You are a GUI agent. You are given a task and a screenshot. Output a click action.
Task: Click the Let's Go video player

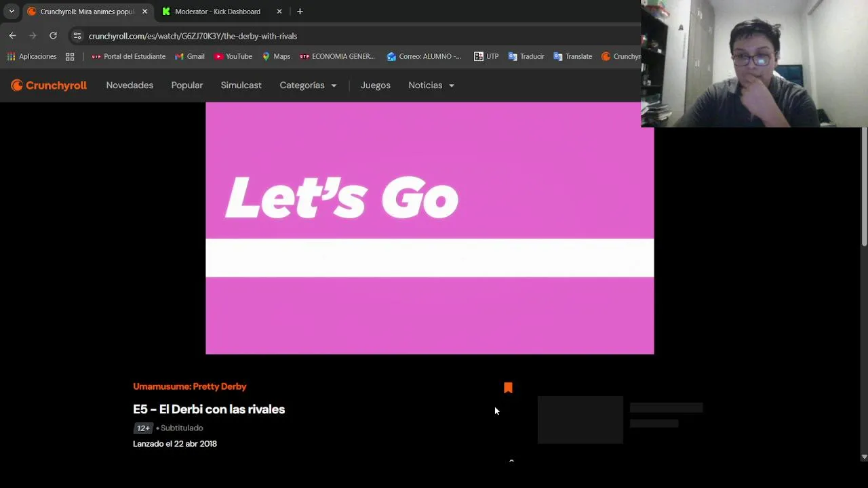tap(430, 228)
